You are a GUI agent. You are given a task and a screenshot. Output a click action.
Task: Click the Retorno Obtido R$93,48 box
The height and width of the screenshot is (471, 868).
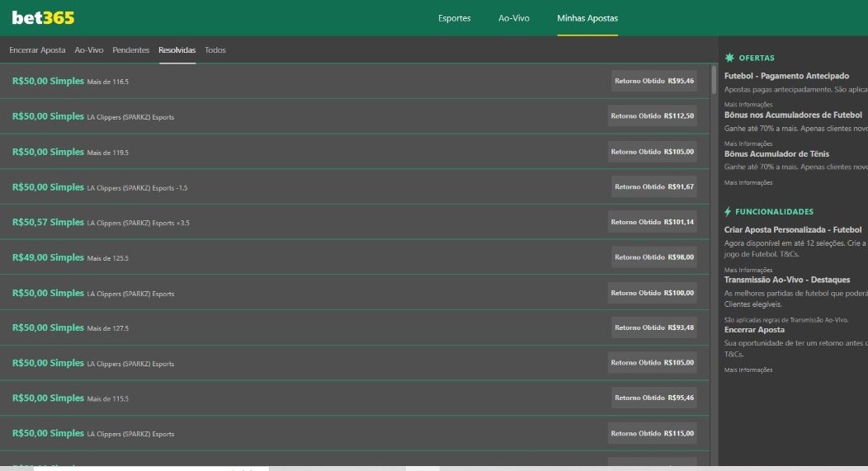pyautogui.click(x=653, y=327)
